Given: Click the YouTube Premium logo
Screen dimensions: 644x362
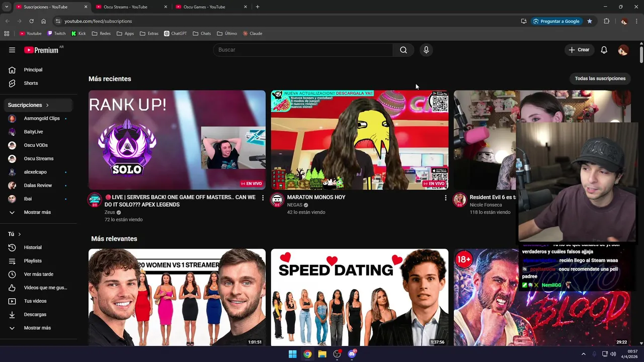Looking at the screenshot, I should (x=41, y=50).
